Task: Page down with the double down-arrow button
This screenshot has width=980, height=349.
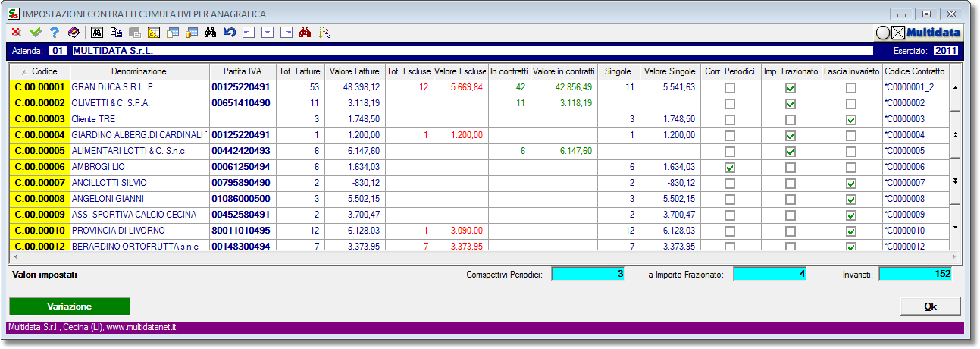Action: point(955,181)
